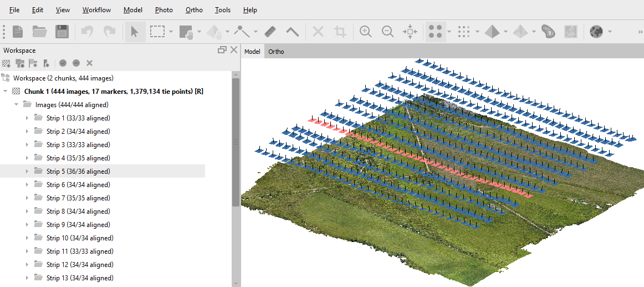Collapse the Chunk 1 tree node
Viewport: 644px width, 287px height.
6,92
